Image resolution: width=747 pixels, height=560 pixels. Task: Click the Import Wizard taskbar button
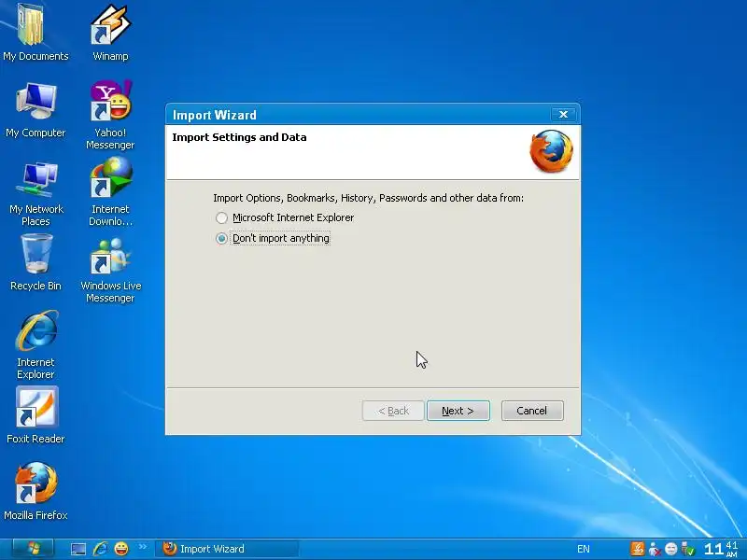point(227,549)
